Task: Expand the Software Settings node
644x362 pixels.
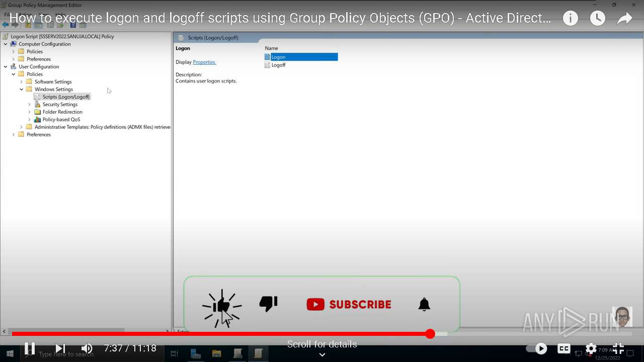Action: (x=22, y=81)
